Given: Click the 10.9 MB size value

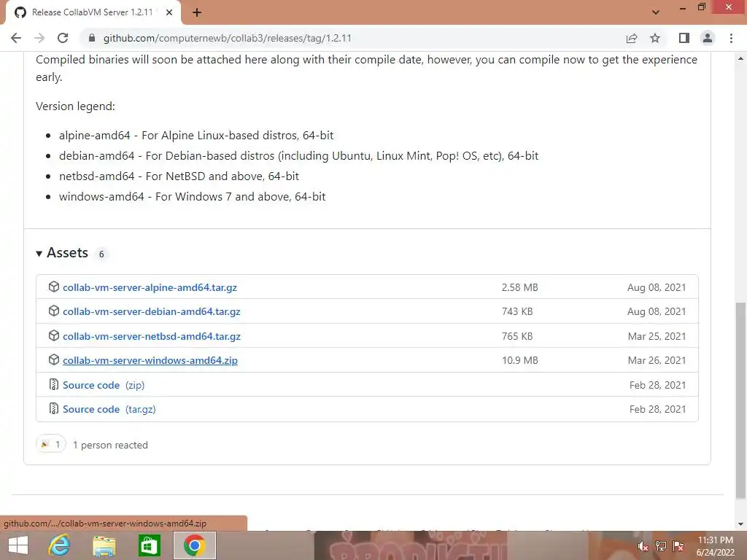Looking at the screenshot, I should (519, 360).
